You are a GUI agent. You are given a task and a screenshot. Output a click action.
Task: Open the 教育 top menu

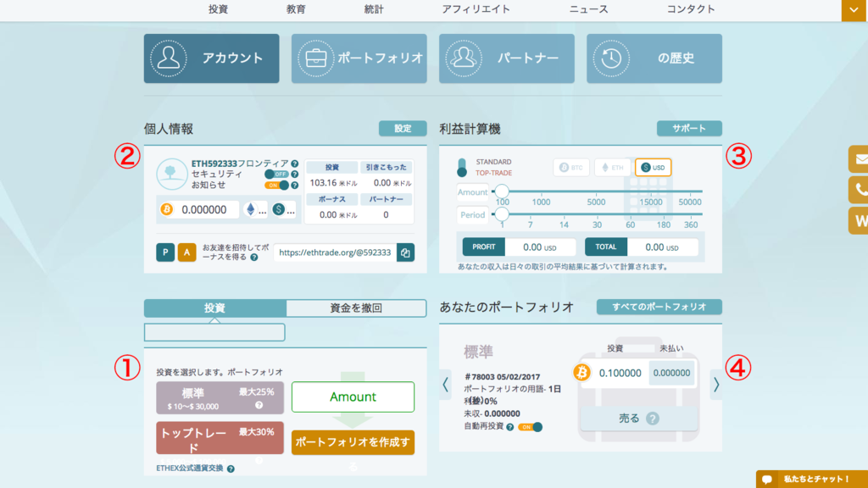[296, 9]
